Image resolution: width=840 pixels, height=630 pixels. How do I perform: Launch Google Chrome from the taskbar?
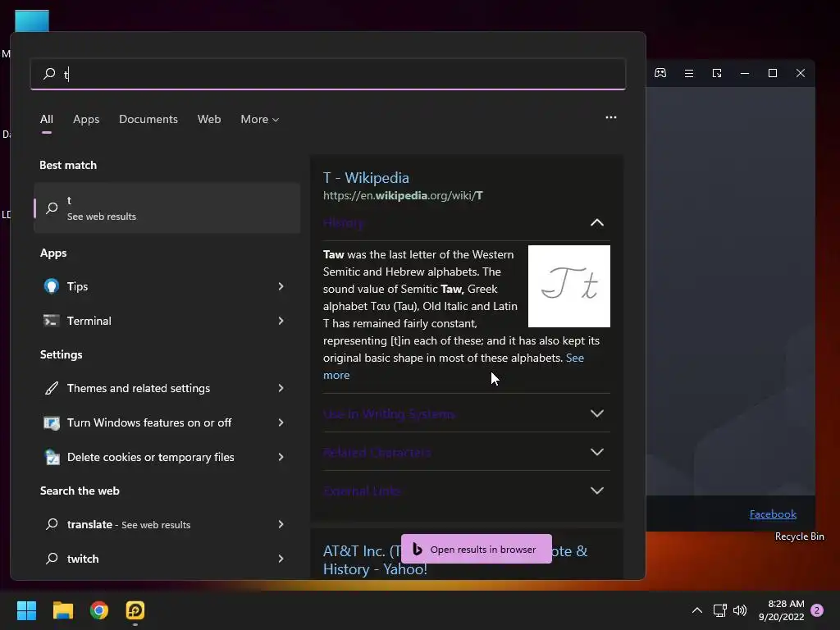coord(99,610)
